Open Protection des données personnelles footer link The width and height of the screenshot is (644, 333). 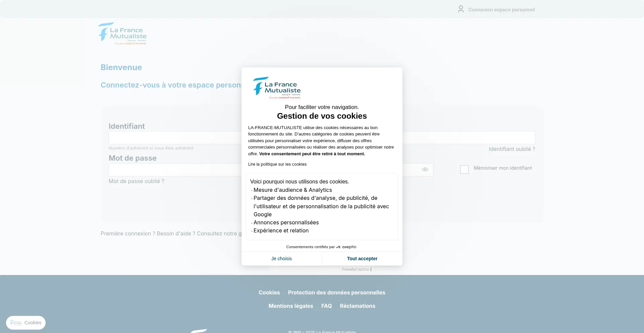(x=336, y=293)
